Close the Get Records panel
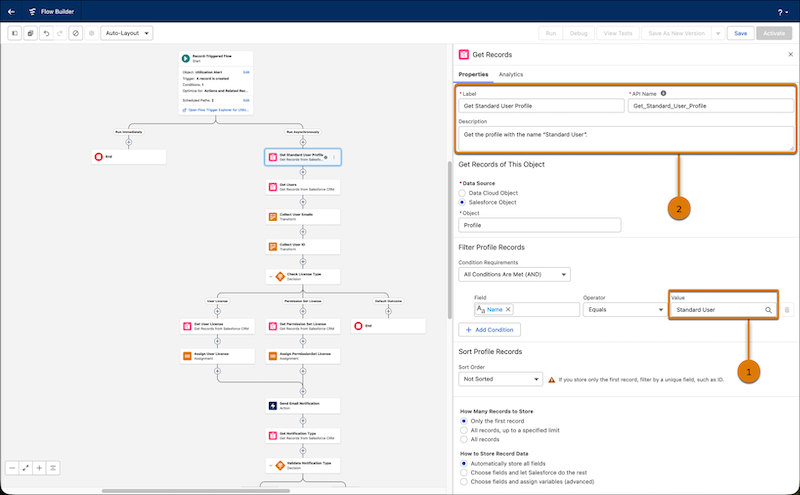 [790, 54]
